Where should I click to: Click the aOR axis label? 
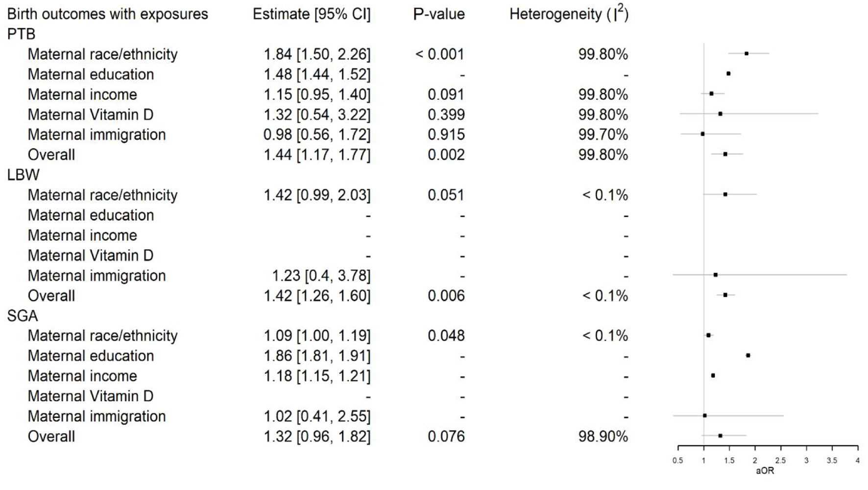(x=765, y=471)
